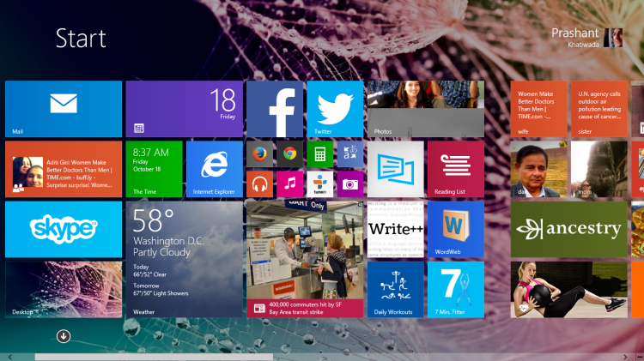Launch Google Chrome small tile
The image size is (644, 361).
290,153
